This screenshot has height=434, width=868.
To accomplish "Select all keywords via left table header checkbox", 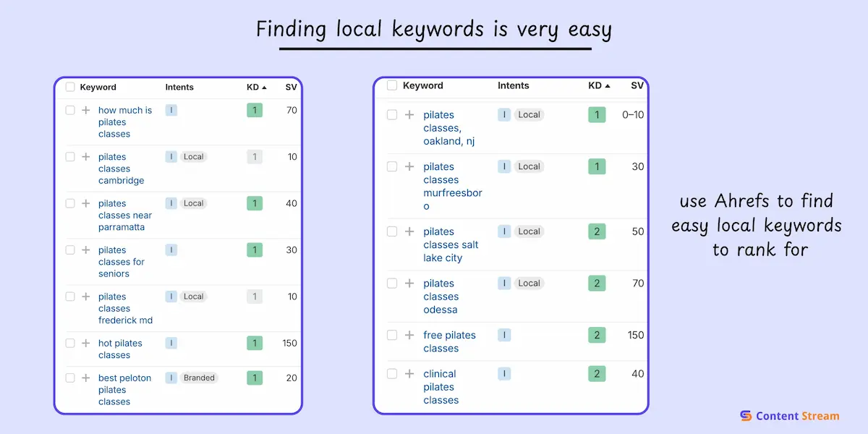I will (70, 87).
